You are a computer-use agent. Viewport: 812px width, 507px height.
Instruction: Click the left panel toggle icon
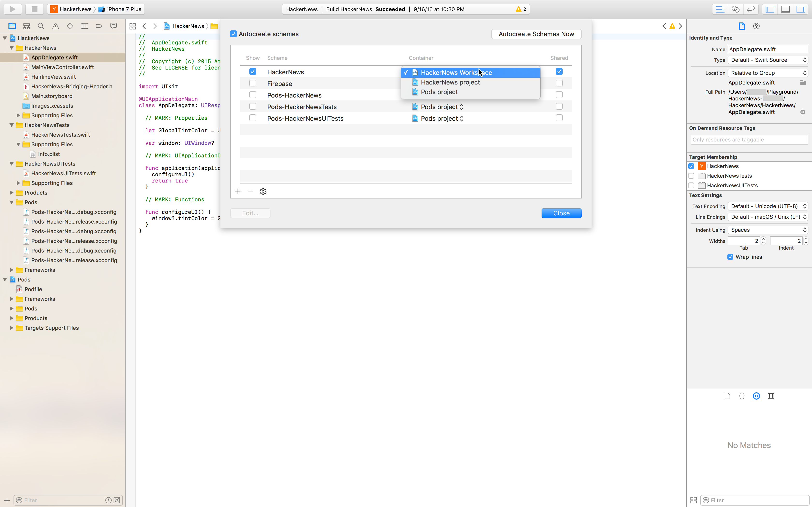click(770, 9)
